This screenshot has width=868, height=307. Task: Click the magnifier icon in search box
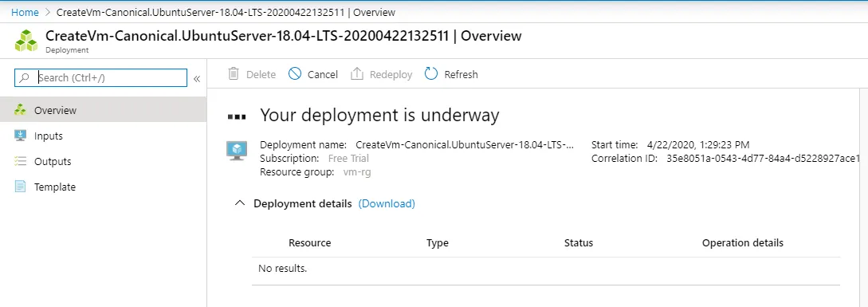click(x=25, y=77)
